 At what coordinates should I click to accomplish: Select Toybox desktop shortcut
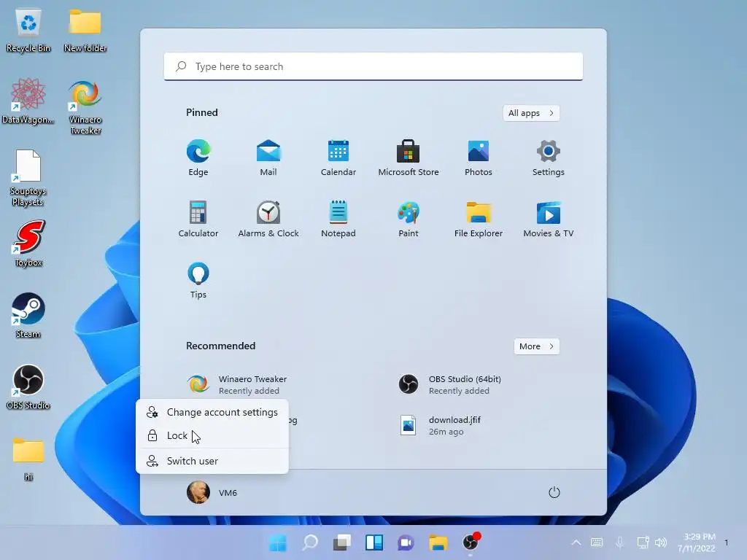28,244
